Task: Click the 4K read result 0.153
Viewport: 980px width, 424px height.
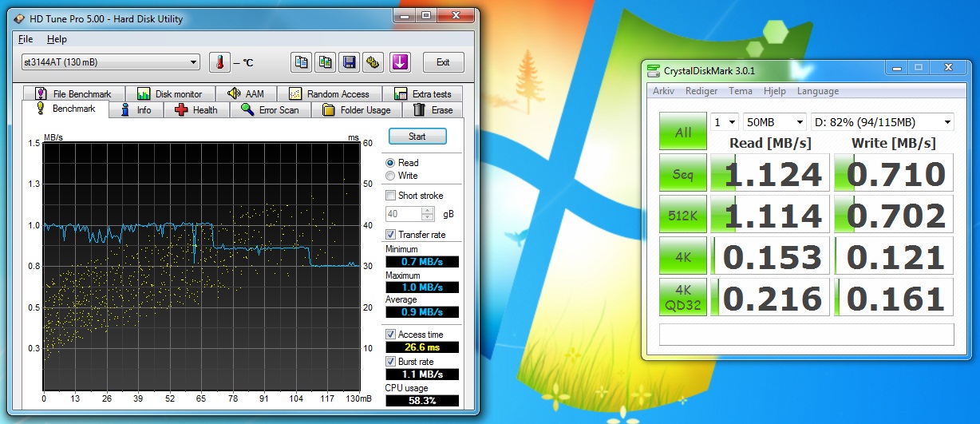Action: pyautogui.click(x=769, y=256)
